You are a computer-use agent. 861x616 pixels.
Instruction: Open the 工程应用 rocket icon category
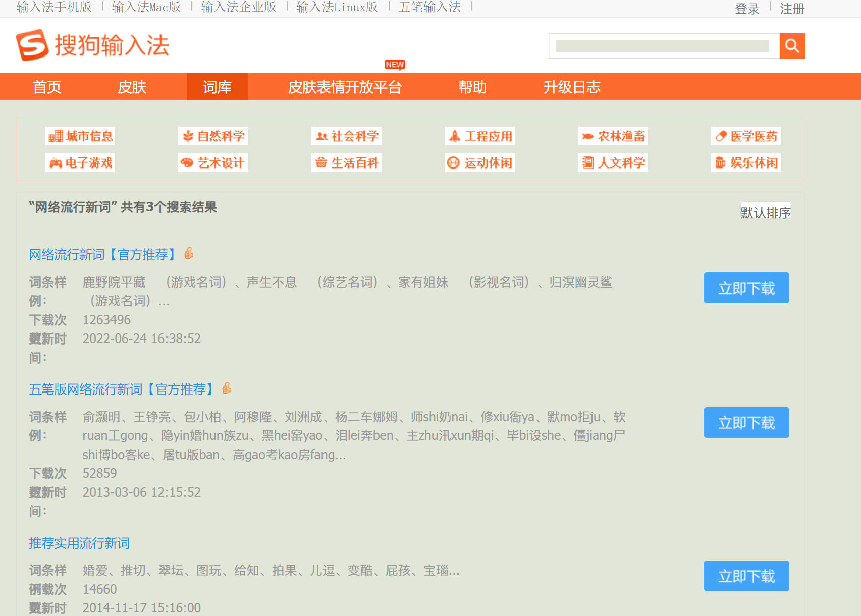click(479, 136)
